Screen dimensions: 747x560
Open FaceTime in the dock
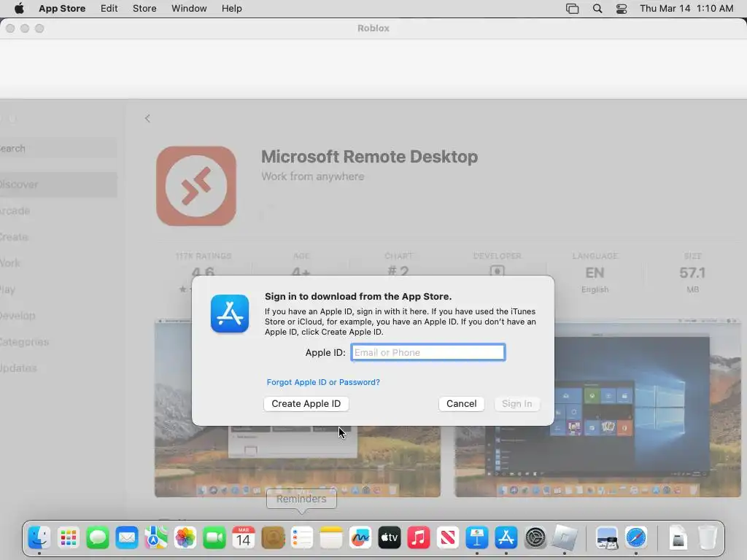(x=214, y=537)
